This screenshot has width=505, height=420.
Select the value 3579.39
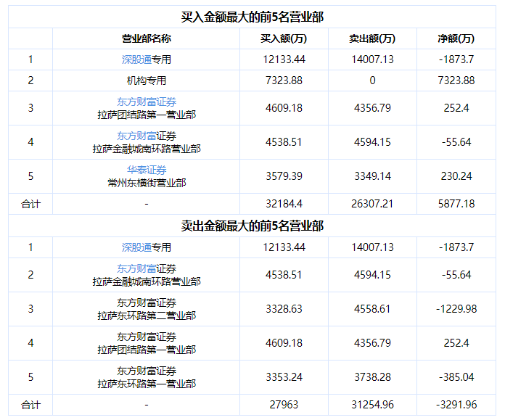pyautogui.click(x=284, y=176)
